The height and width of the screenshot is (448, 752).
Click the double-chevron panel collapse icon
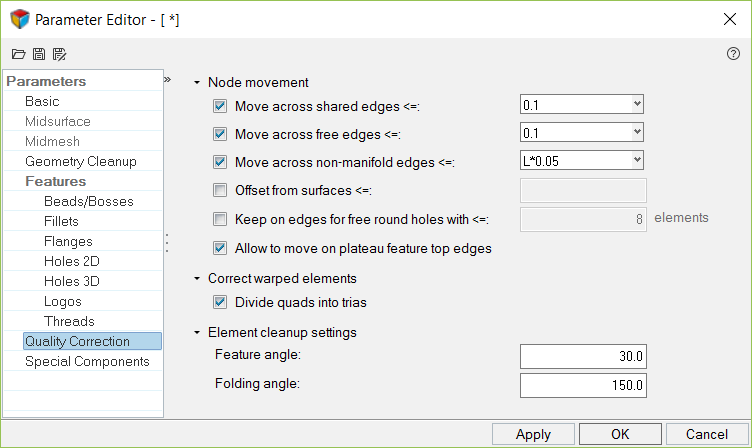167,79
